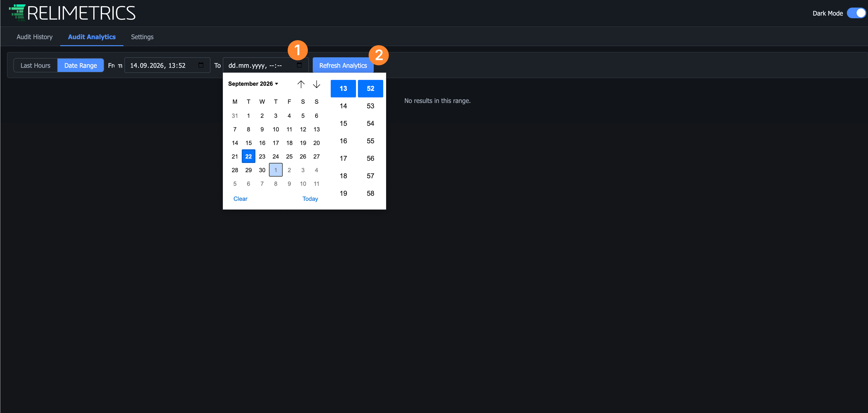This screenshot has height=413, width=868.
Task: Select August 31 in the calendar
Action: click(x=235, y=115)
